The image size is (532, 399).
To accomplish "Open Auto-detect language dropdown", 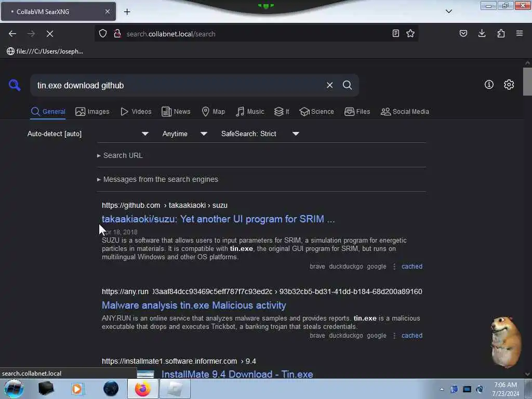I will (88, 134).
